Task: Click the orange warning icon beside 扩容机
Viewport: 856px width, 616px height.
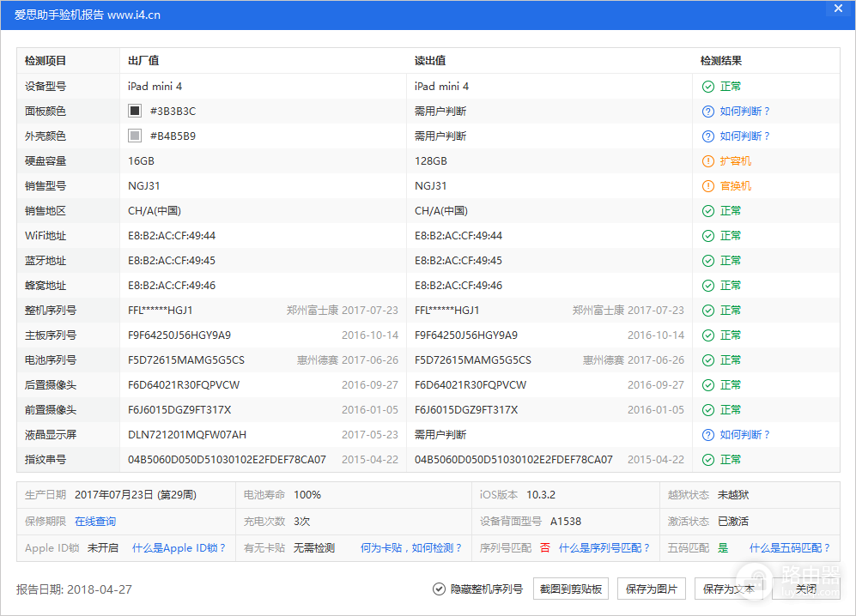Action: [708, 161]
